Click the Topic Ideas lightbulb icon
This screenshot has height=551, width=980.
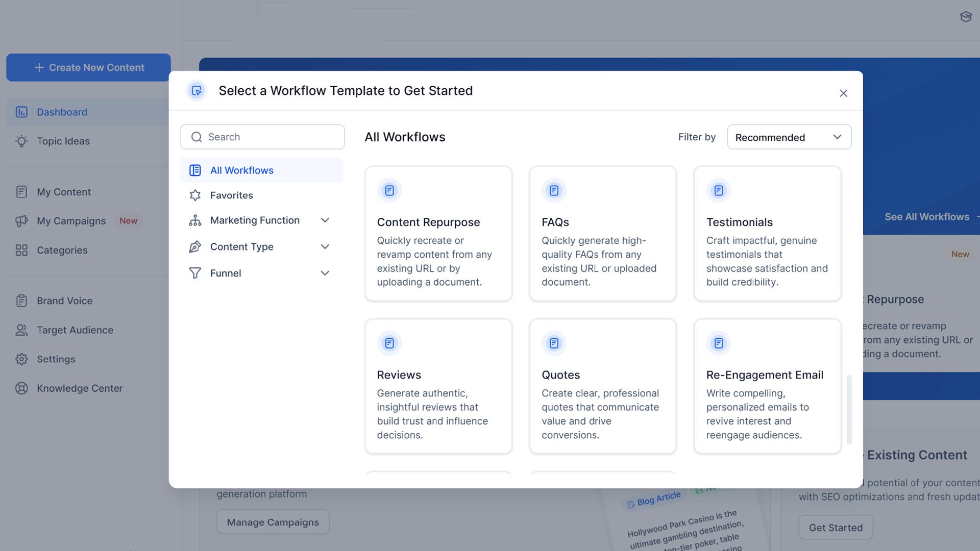click(x=21, y=141)
